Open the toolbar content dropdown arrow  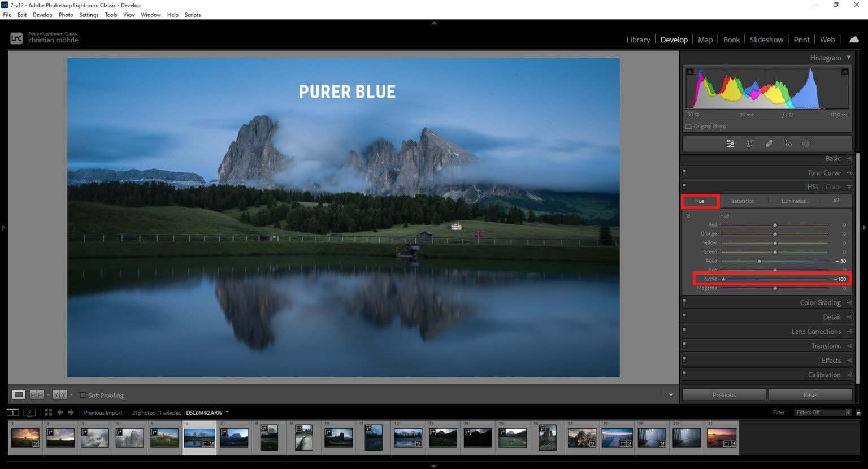671,395
